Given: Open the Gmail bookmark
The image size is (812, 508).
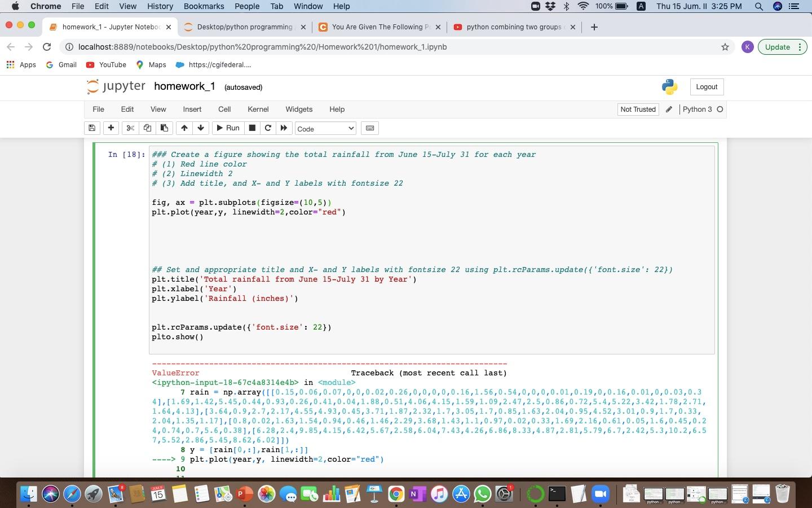Looking at the screenshot, I should [x=61, y=65].
